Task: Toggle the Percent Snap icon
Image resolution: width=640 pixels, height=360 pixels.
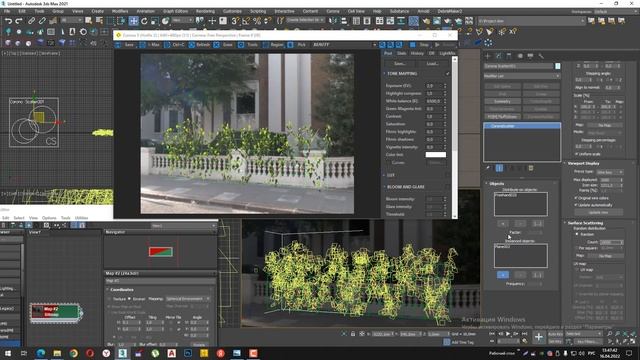Action: (x=257, y=20)
